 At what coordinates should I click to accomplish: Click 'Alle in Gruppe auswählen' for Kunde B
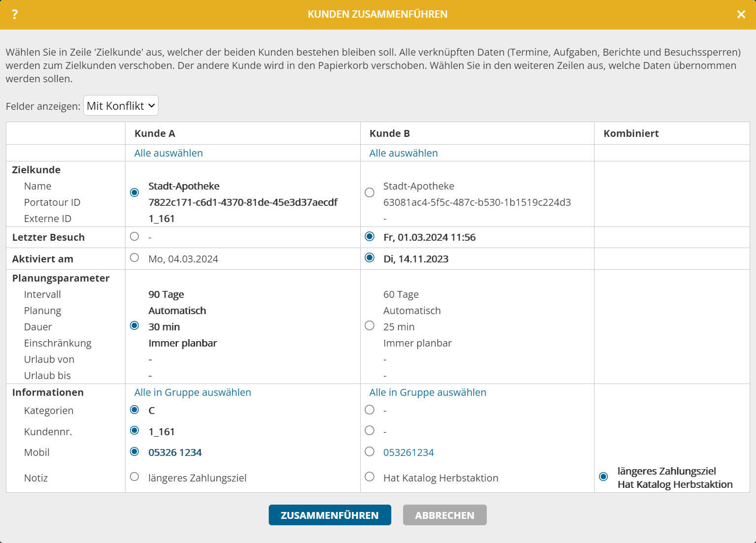tap(427, 392)
